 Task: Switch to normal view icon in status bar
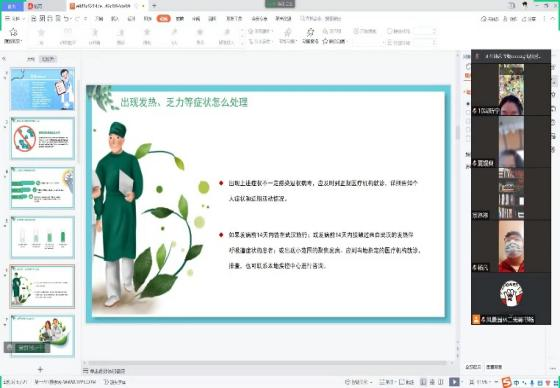tap(423, 382)
